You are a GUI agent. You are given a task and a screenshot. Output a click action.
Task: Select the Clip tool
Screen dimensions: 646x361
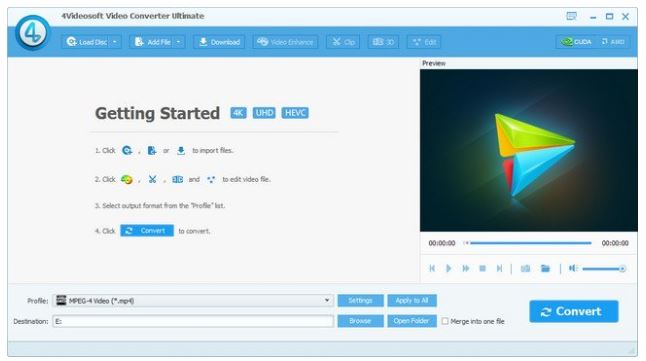(343, 42)
